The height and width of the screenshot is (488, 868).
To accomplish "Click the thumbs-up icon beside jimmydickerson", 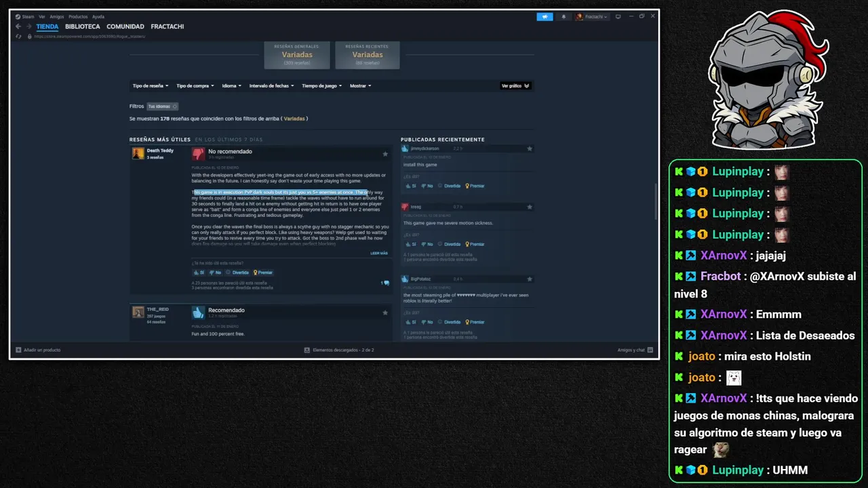I will point(405,148).
